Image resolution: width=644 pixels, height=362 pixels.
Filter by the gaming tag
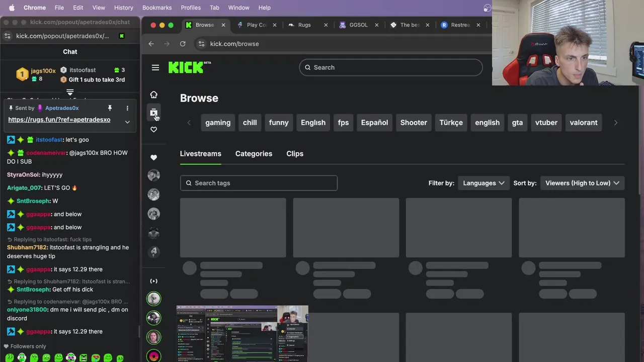point(218,123)
